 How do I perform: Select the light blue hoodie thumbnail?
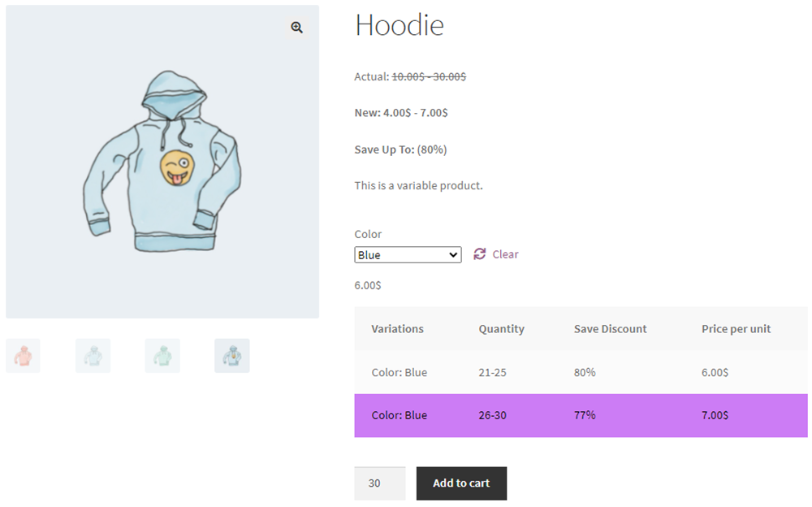point(93,356)
